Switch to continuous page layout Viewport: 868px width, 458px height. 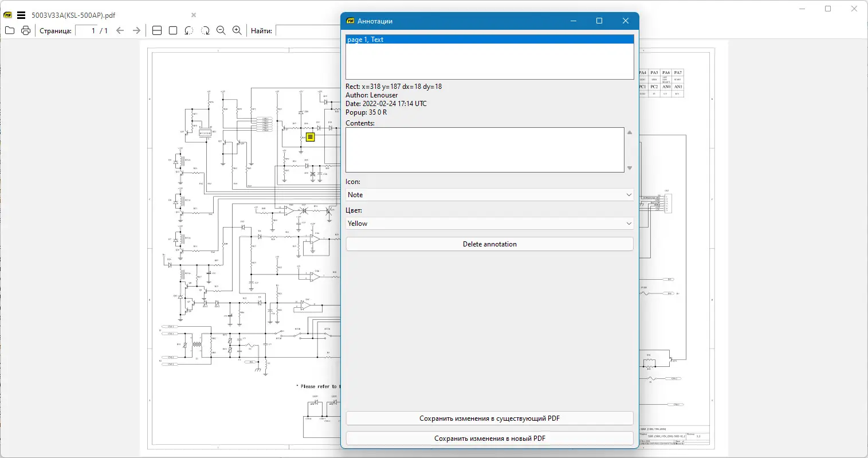pos(157,30)
